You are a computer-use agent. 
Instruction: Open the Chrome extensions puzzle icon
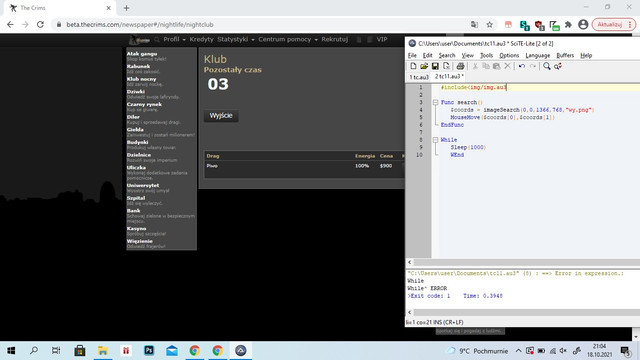pos(568,24)
